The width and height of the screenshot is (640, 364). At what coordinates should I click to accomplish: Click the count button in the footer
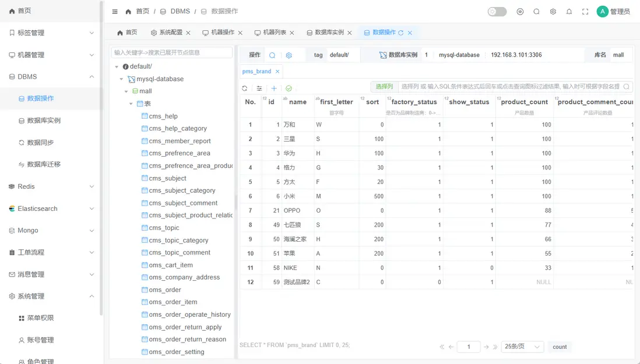560,347
